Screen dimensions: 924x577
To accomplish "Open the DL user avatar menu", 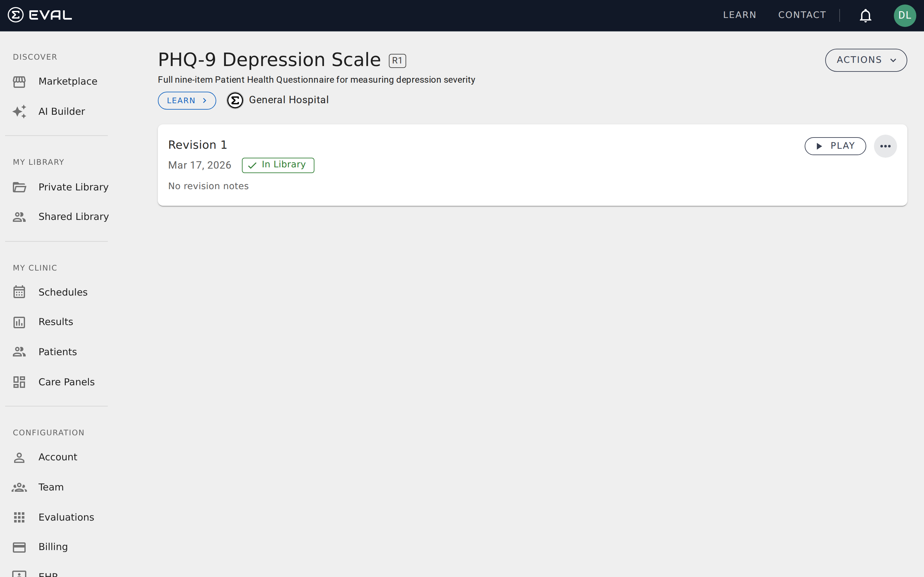I will click(904, 16).
